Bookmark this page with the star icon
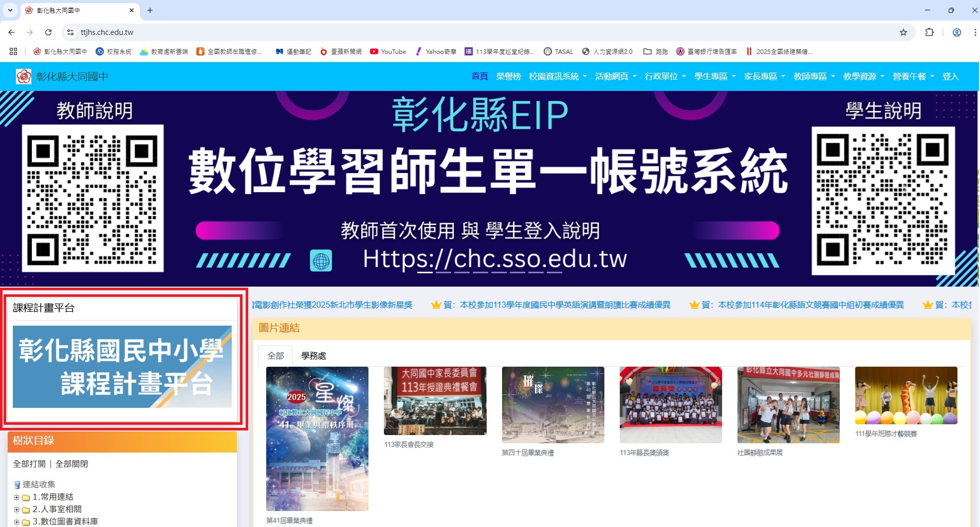The width and height of the screenshot is (980, 527). click(903, 32)
